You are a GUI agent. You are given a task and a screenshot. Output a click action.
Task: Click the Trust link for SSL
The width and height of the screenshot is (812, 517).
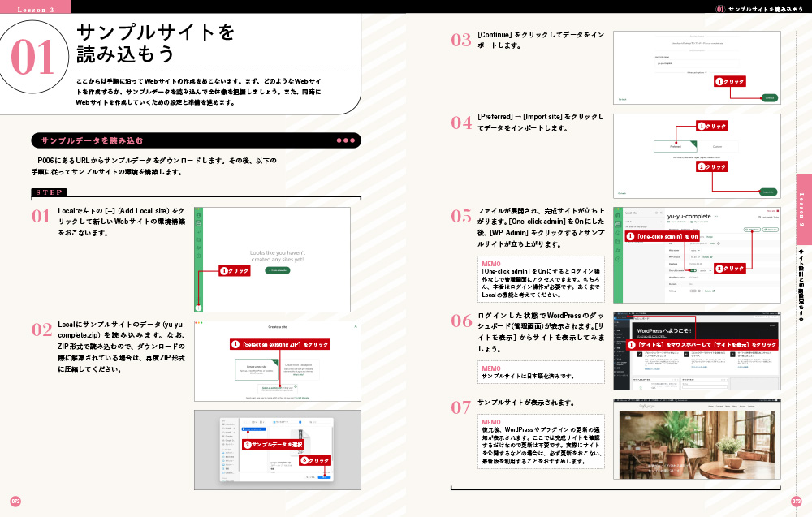click(712, 243)
